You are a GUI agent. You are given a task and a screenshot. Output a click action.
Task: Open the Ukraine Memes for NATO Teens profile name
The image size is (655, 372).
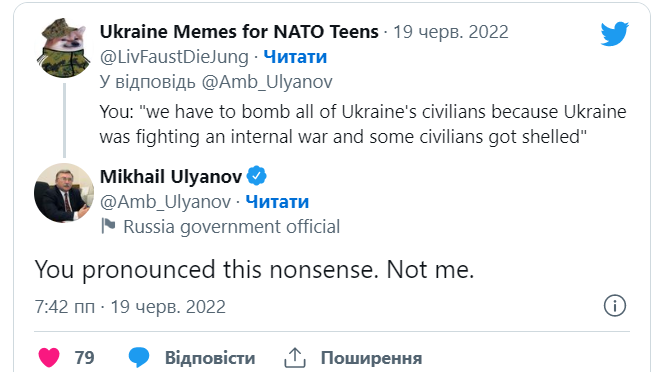[x=239, y=32]
